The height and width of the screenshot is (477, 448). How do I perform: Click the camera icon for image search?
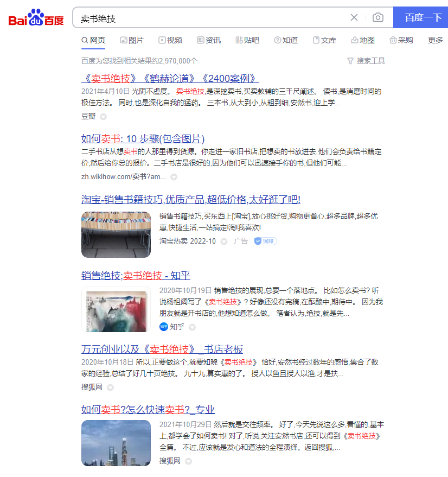pos(378,17)
